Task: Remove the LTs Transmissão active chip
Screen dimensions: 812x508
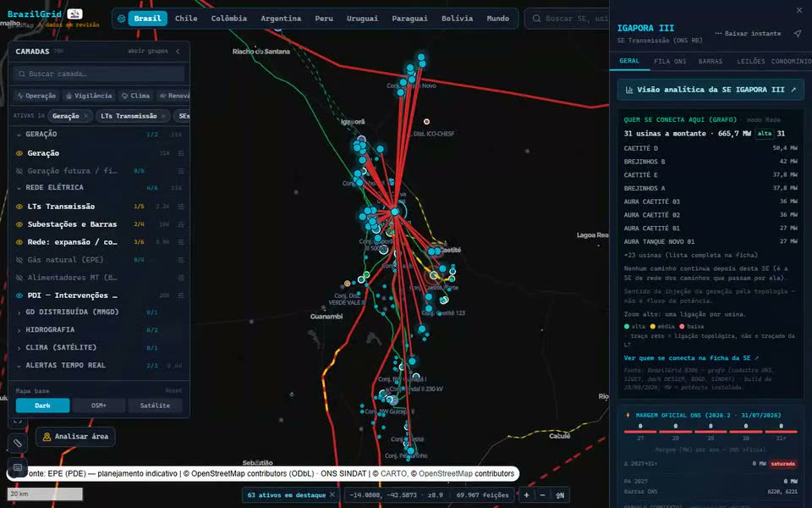Action: 163,116
